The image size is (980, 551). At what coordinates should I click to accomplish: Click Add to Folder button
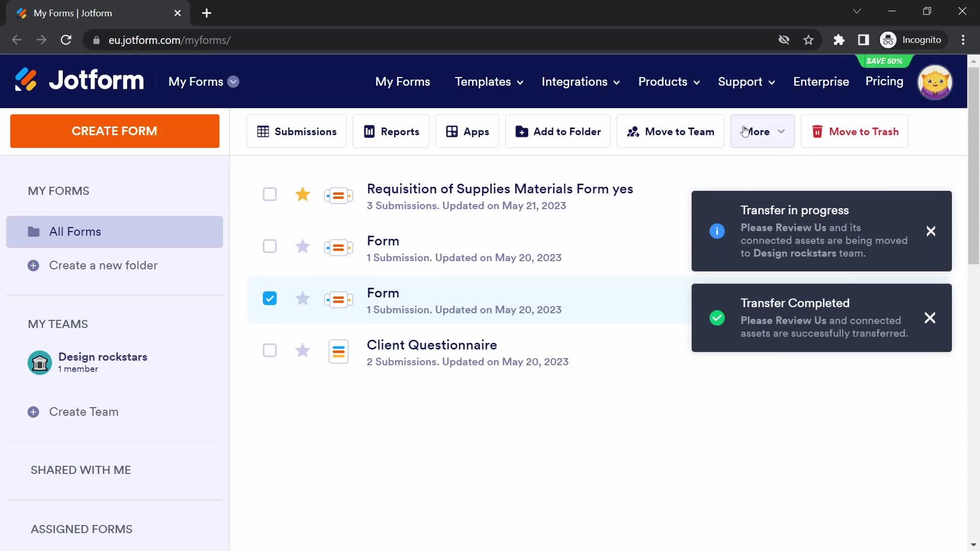(558, 132)
